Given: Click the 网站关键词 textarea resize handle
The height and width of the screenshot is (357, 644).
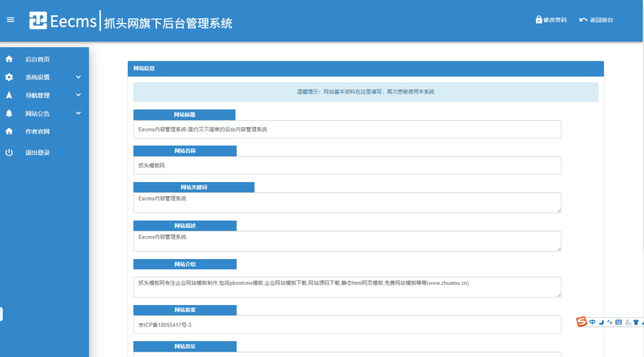Looking at the screenshot, I should tap(558, 210).
